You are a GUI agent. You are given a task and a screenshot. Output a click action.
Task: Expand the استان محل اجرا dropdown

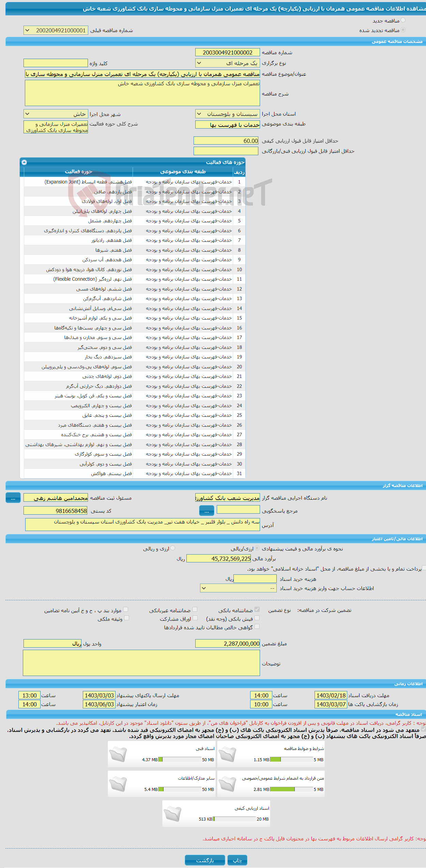click(228, 114)
